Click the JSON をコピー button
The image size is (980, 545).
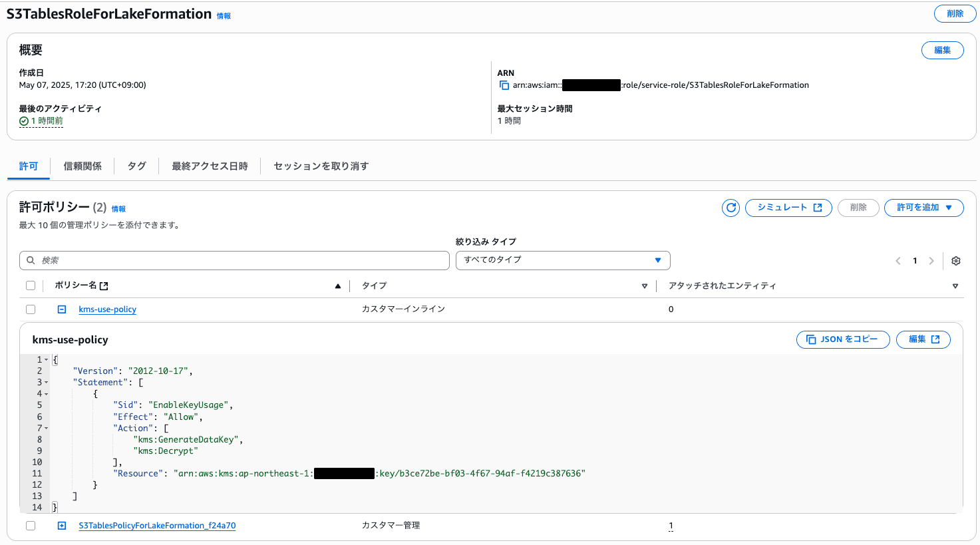pyautogui.click(x=842, y=339)
